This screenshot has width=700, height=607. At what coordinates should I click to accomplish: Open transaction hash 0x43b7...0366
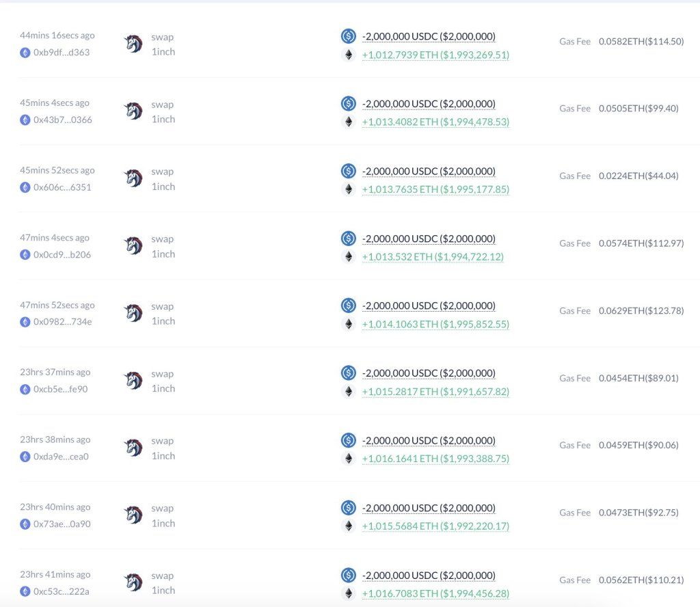(x=62, y=120)
